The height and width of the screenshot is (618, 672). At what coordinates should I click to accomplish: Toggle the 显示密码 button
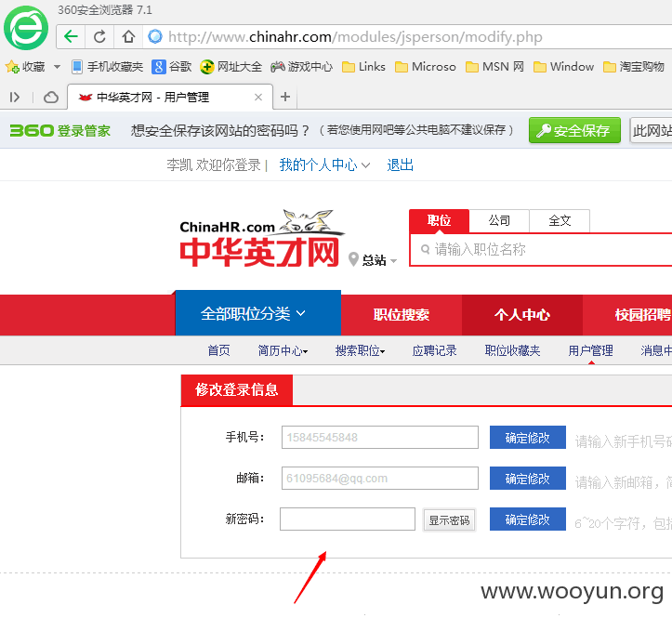[x=449, y=519]
